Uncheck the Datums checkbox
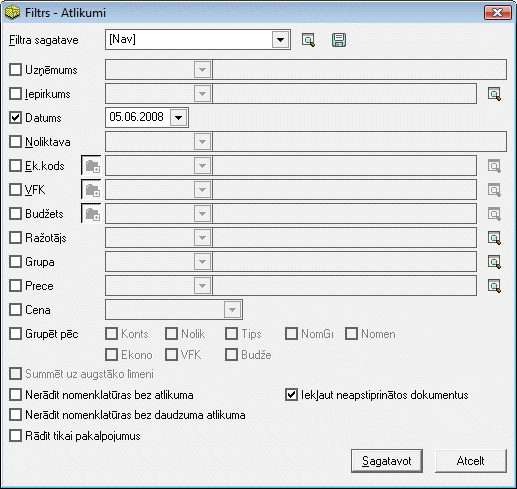This screenshot has width=517, height=489. [x=15, y=118]
